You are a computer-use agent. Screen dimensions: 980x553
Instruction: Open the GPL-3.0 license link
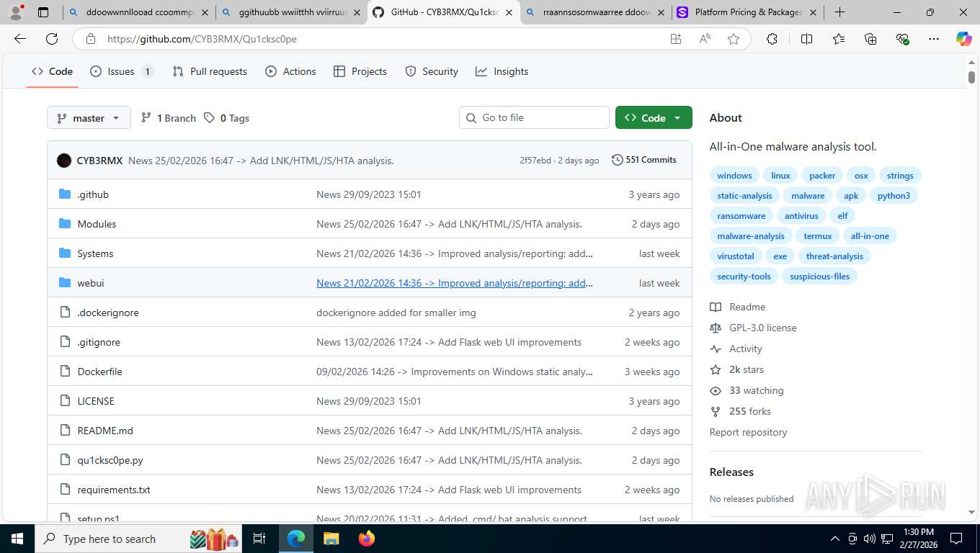click(x=762, y=328)
